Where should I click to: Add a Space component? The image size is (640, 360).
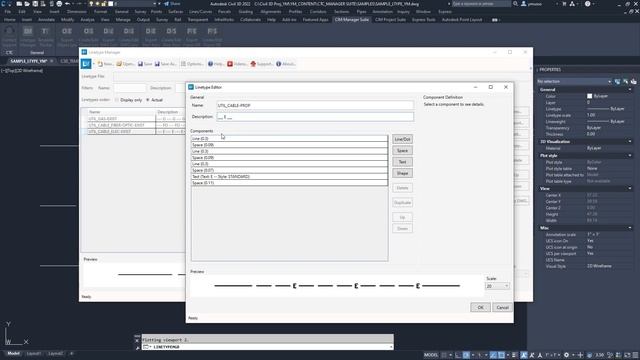(x=402, y=151)
